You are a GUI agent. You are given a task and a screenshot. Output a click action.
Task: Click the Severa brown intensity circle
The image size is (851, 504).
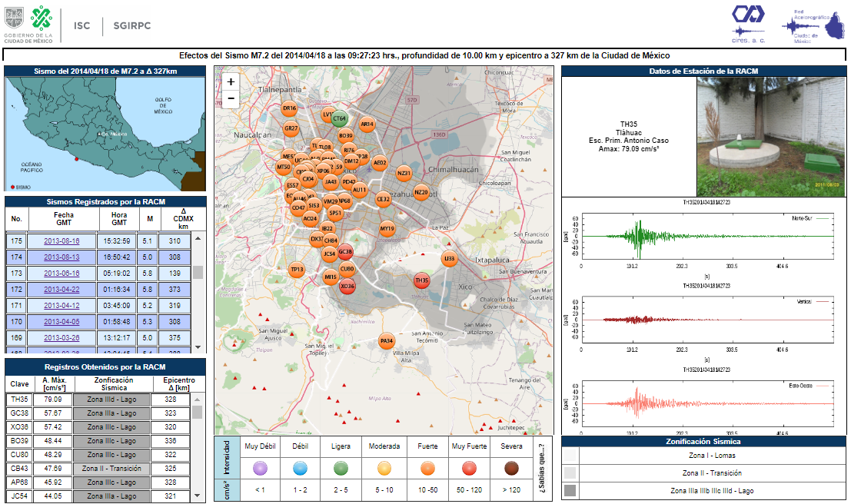pos(511,468)
